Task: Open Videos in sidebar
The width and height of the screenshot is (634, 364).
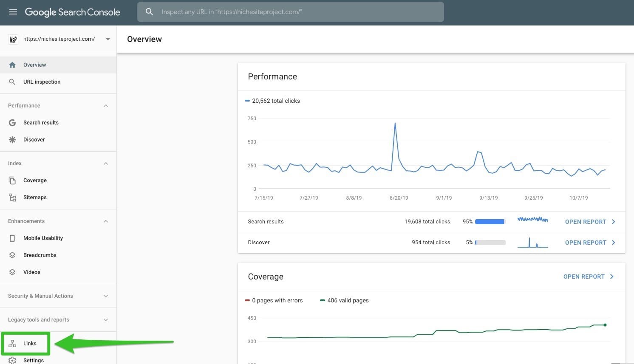Action: tap(58, 272)
